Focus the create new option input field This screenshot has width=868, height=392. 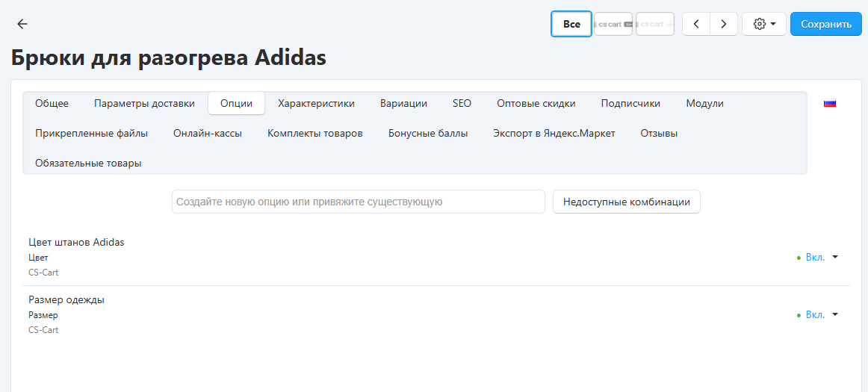358,202
